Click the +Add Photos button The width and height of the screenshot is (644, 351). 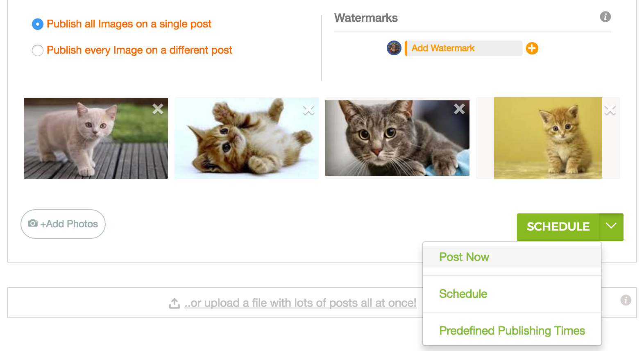click(63, 224)
